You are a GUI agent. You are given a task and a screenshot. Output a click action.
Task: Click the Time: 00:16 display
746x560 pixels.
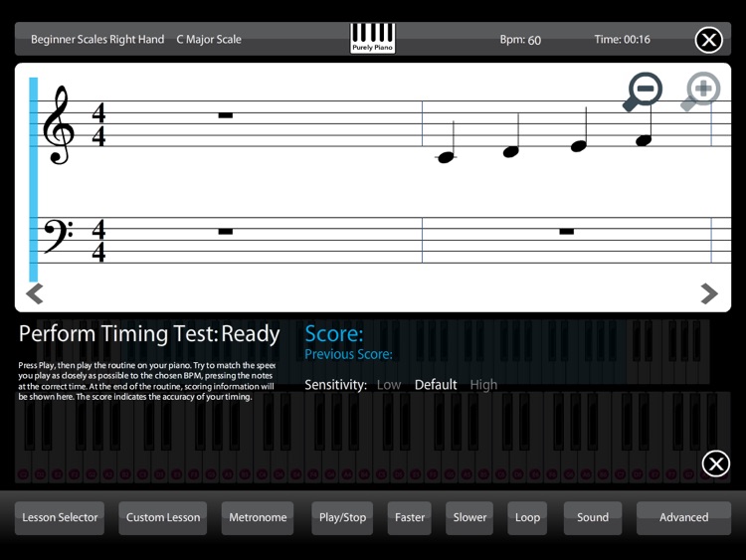[x=622, y=40]
